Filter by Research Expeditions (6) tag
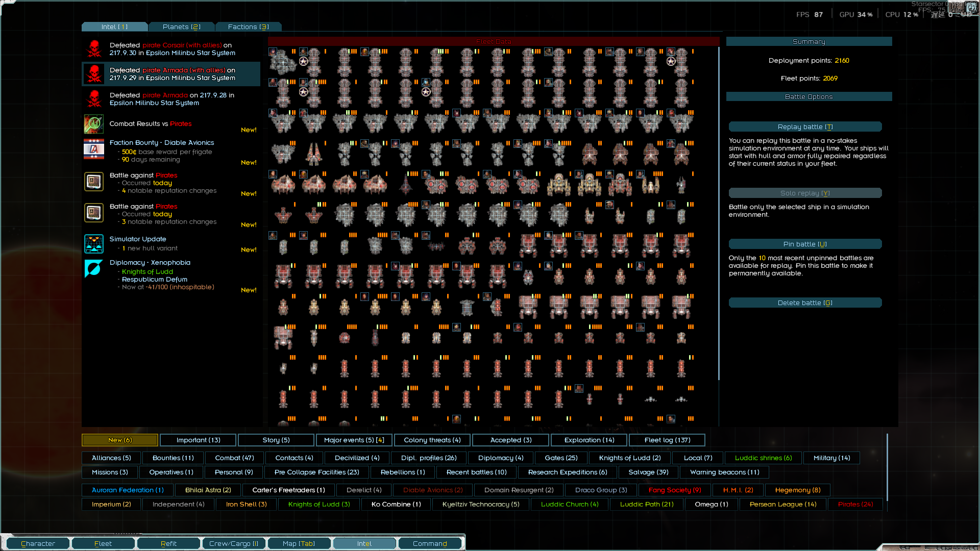Screen dimensions: 980x551 tap(567, 472)
